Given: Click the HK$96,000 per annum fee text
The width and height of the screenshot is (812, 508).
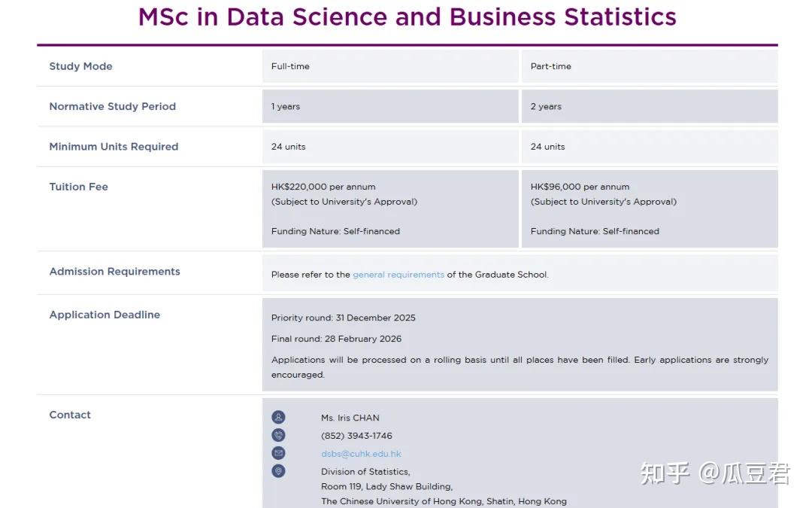Looking at the screenshot, I should tap(580, 187).
